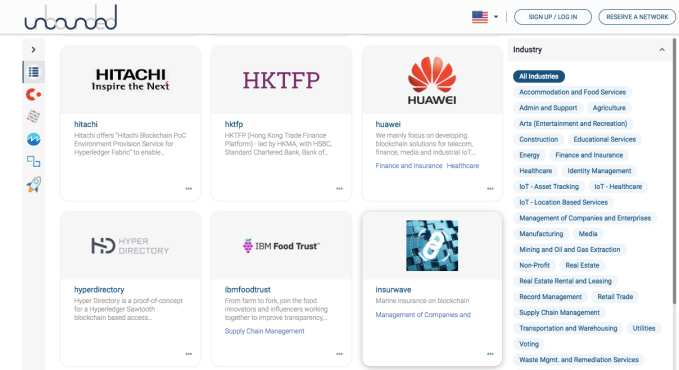Image resolution: width=679 pixels, height=370 pixels.
Task: Click the IBM Food Trust logo thumbnail
Action: click(x=281, y=246)
